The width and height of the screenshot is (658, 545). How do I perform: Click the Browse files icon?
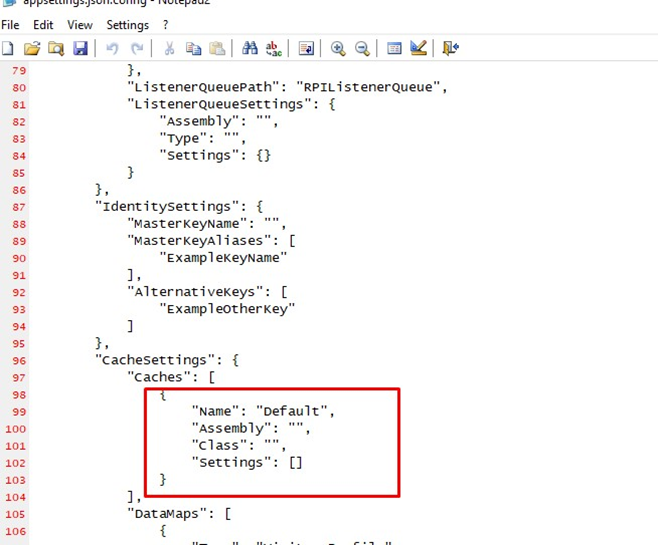[x=56, y=48]
